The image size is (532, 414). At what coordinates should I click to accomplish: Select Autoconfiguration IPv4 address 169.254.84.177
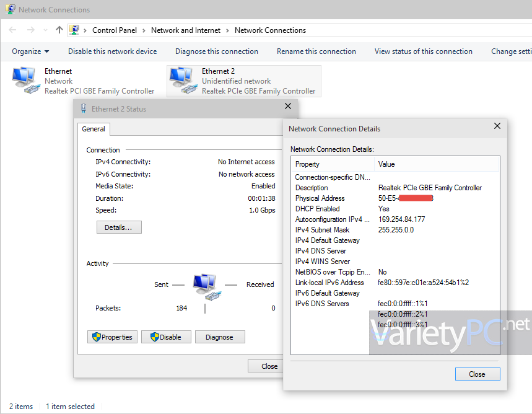coord(401,219)
